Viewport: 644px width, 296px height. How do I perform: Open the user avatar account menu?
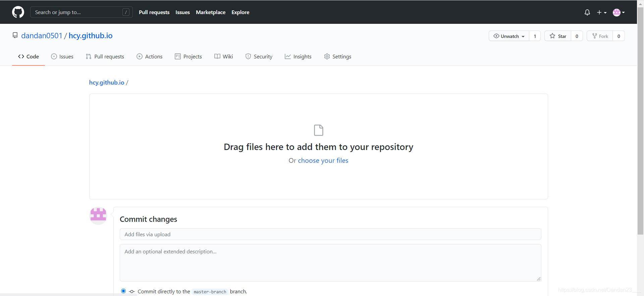pyautogui.click(x=619, y=12)
